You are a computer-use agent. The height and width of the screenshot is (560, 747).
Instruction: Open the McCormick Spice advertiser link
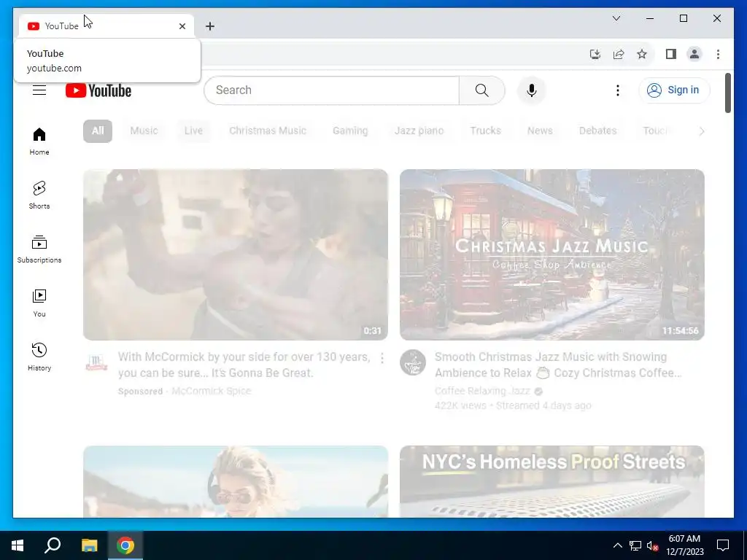tap(211, 391)
